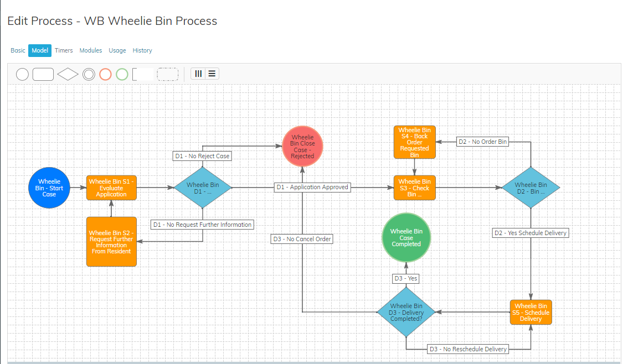This screenshot has width=628, height=364.
Task: Select the dashed rectangle group shape tool
Action: point(167,74)
